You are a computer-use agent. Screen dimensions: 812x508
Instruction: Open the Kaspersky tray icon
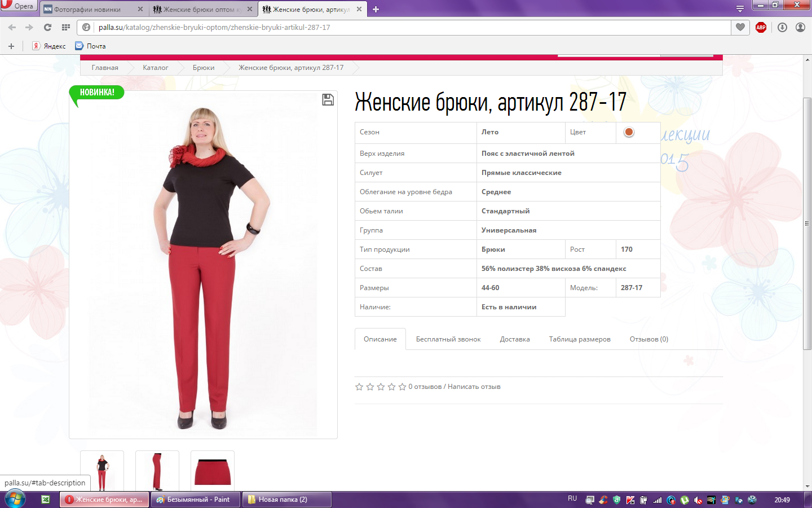pyautogui.click(x=630, y=500)
